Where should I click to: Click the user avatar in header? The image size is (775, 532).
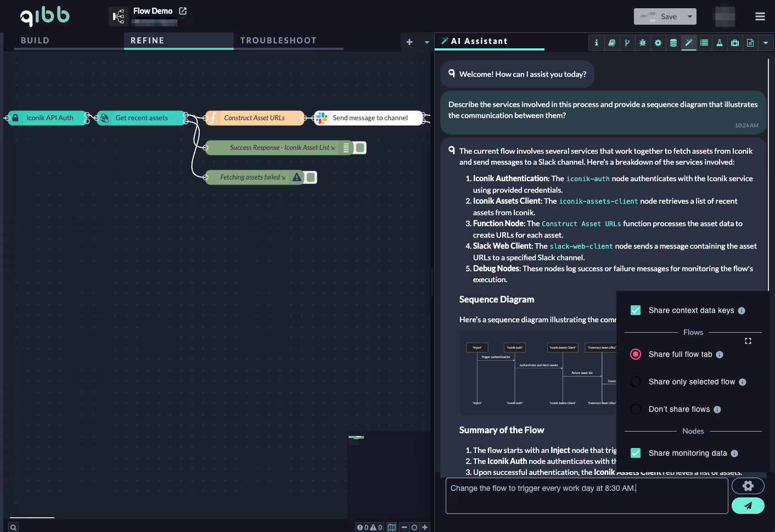(x=725, y=16)
